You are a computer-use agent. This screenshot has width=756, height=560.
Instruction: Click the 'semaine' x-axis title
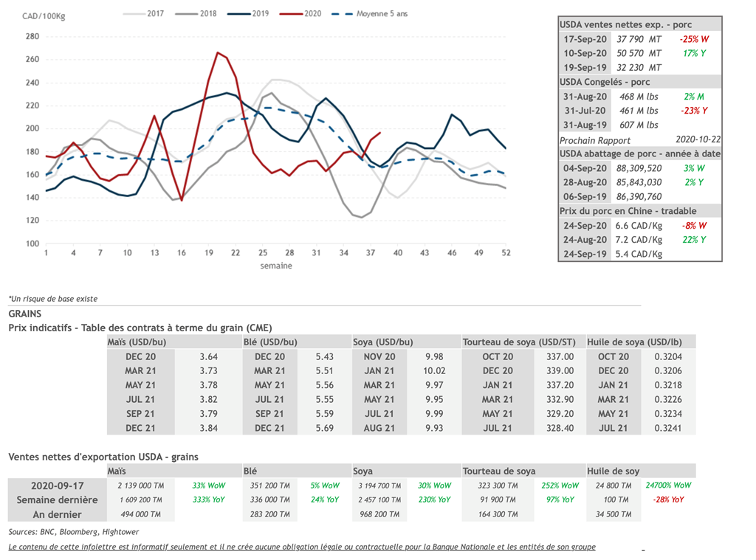pyautogui.click(x=275, y=266)
